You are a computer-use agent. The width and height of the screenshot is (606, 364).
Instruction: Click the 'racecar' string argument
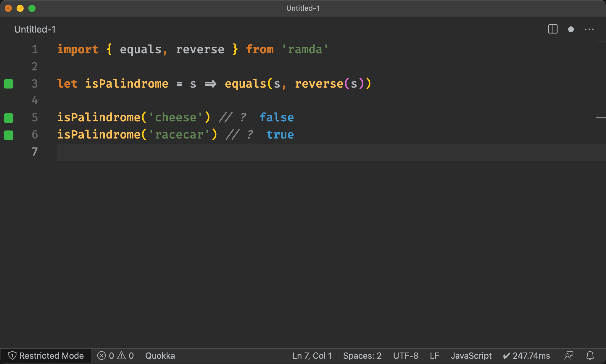coord(179,135)
